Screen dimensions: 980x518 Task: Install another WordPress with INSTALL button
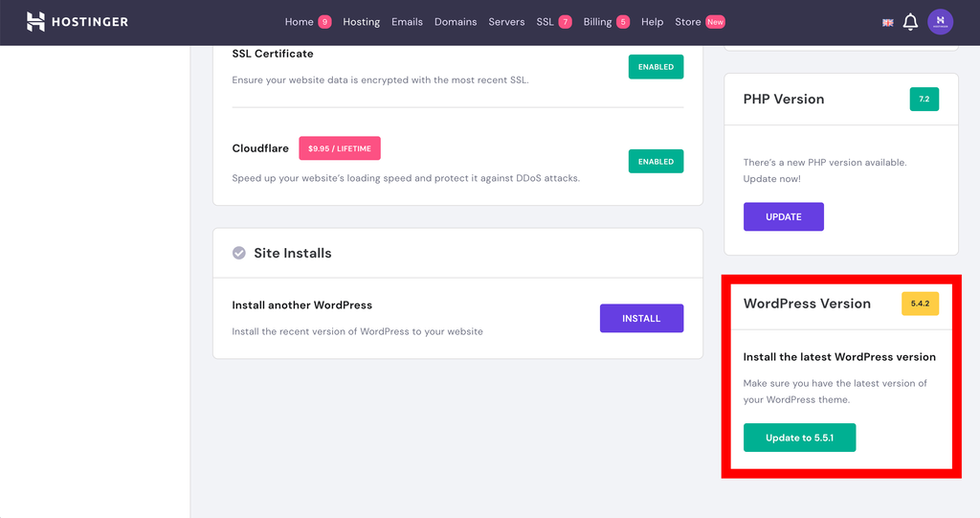(x=641, y=319)
